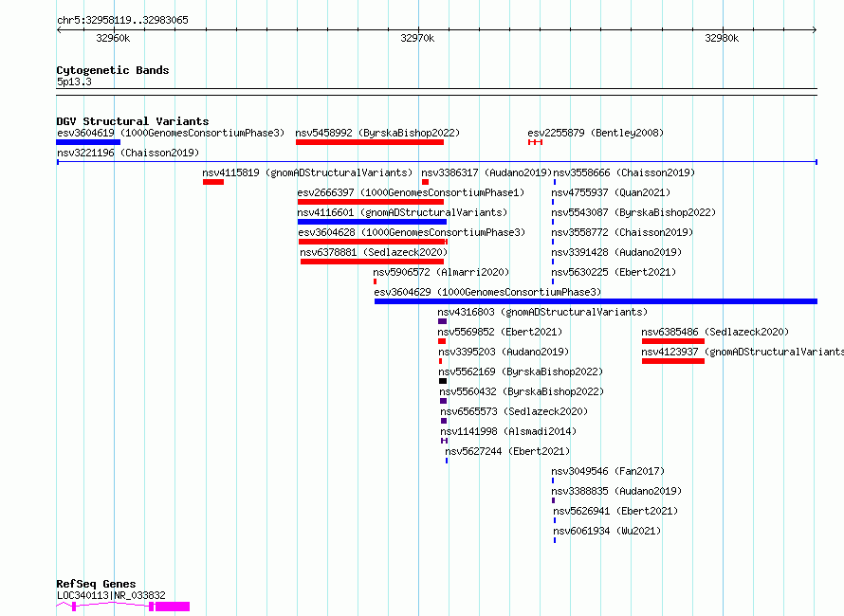Click nsv4123937 gnomAD variant label
Screen dimensions: 844x616
click(743, 352)
